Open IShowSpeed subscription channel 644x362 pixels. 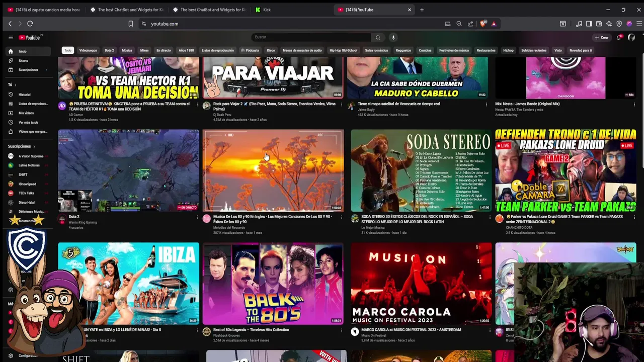point(29,184)
